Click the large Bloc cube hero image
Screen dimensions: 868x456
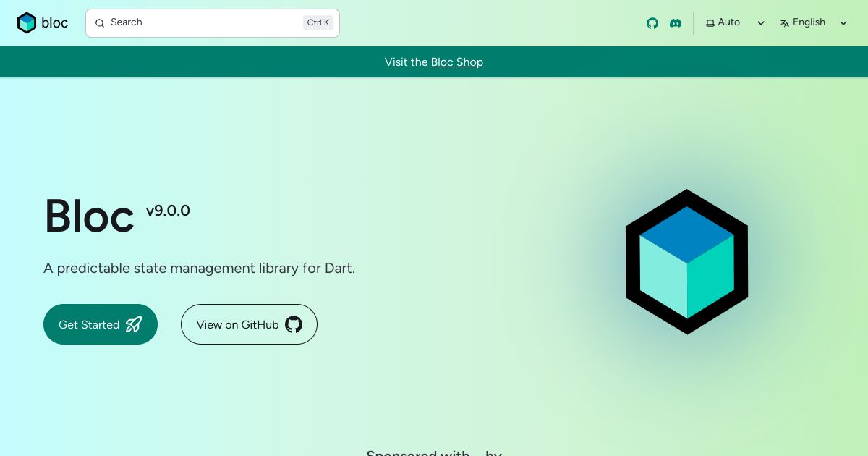tap(686, 262)
